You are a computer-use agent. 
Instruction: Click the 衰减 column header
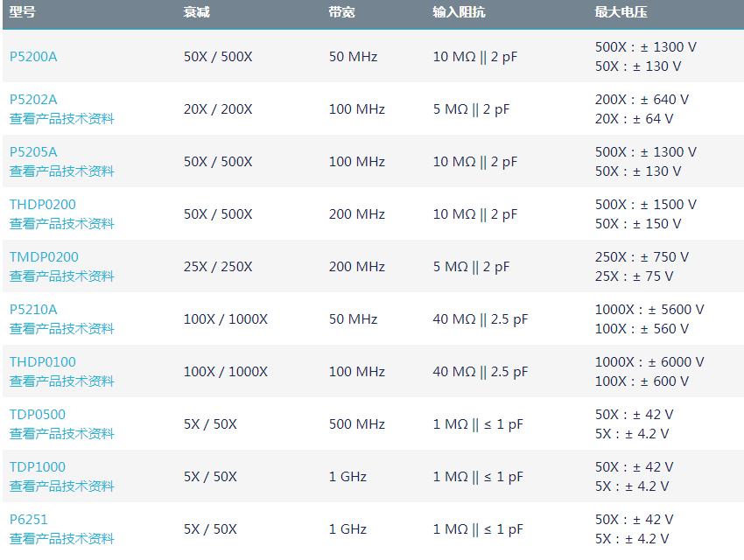pos(196,12)
